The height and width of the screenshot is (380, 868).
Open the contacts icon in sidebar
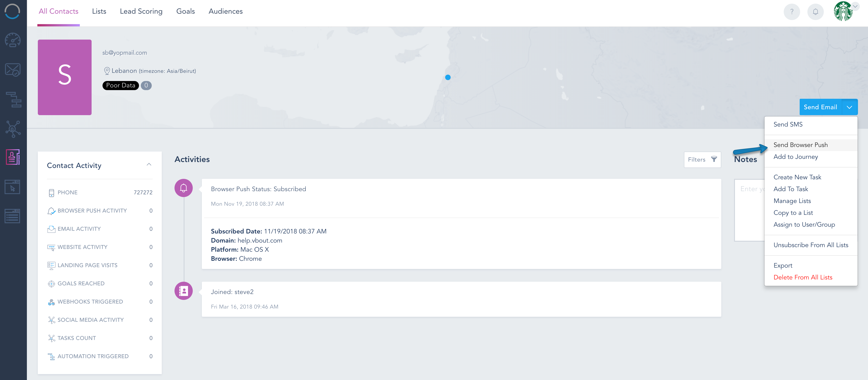[13, 157]
